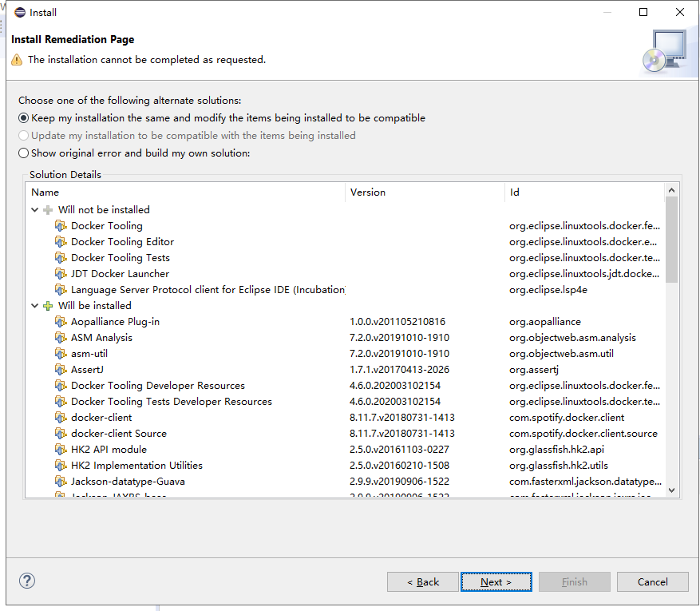
Task: Click the Finish button
Action: (574, 582)
